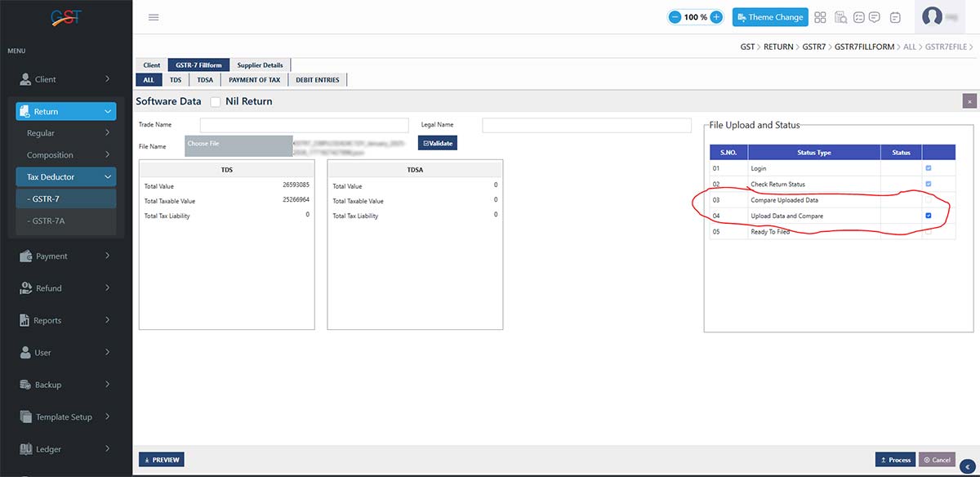This screenshot has height=477, width=980.
Task: Click the user profile avatar
Action: [x=932, y=16]
